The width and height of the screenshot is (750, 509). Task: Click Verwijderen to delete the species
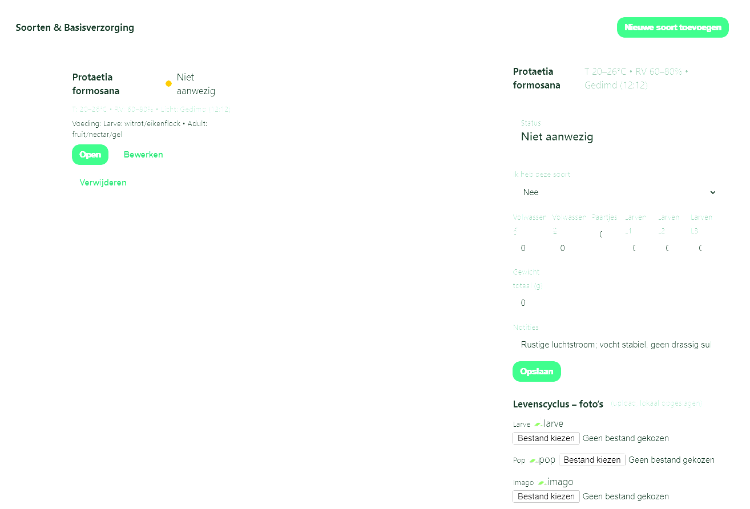pos(103,183)
